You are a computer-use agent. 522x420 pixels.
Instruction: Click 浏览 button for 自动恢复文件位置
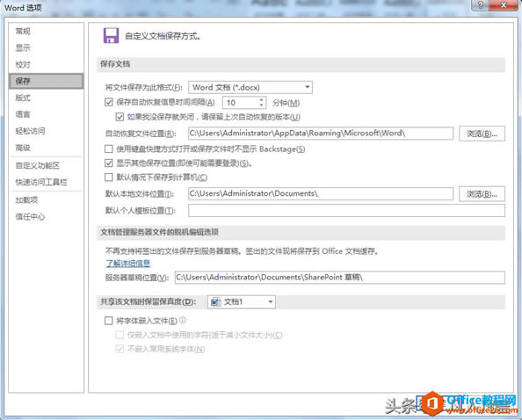[x=482, y=134]
